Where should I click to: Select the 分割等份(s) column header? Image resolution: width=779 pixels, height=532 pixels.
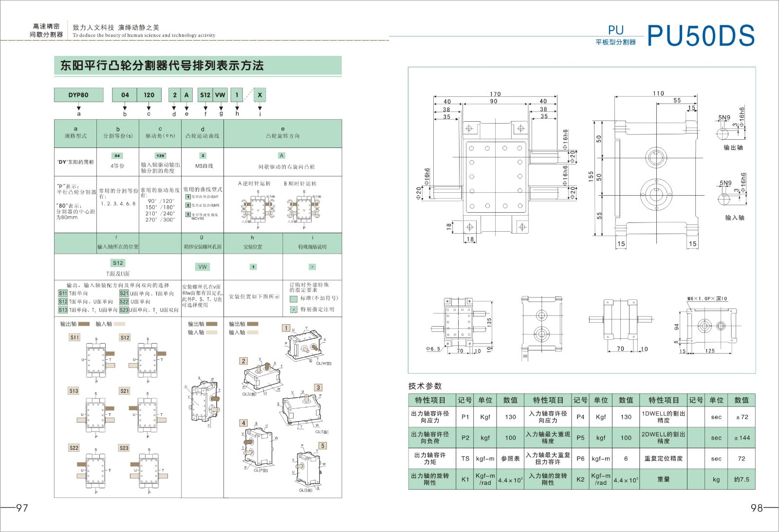(x=118, y=133)
